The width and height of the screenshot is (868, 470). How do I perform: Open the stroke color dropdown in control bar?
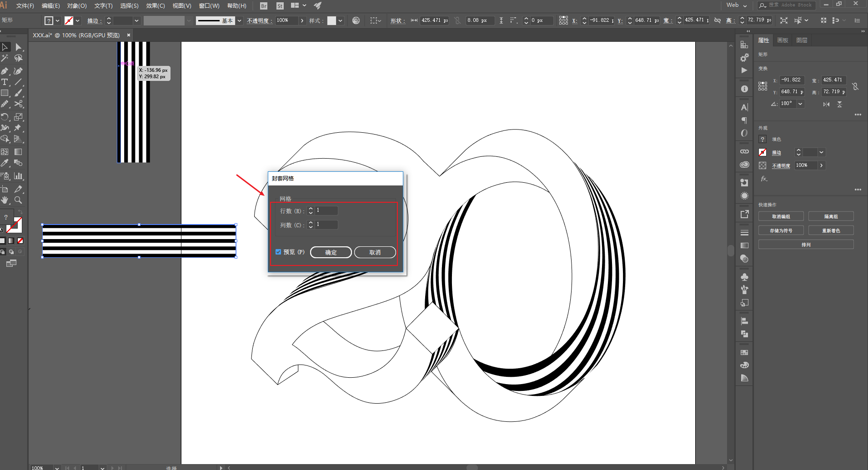(x=78, y=20)
